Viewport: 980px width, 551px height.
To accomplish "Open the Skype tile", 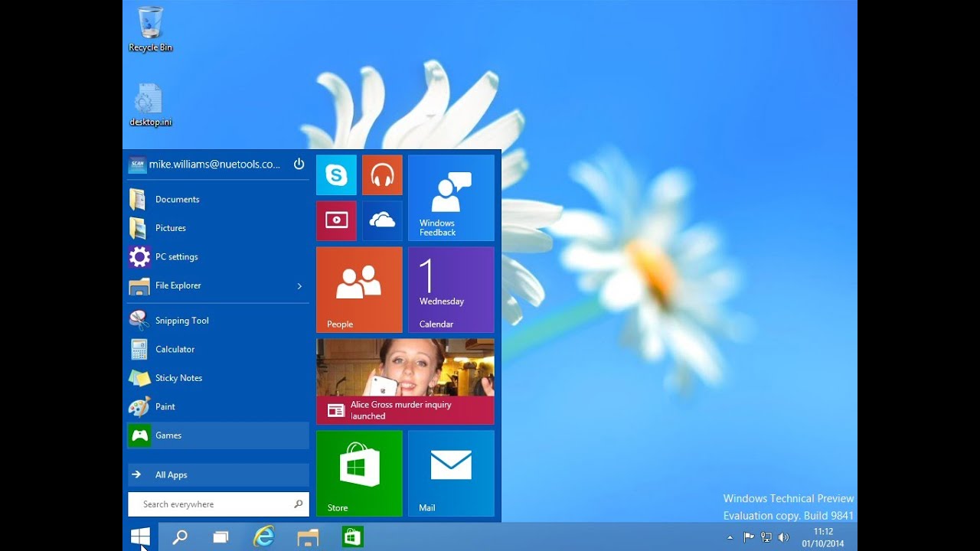I will (336, 175).
